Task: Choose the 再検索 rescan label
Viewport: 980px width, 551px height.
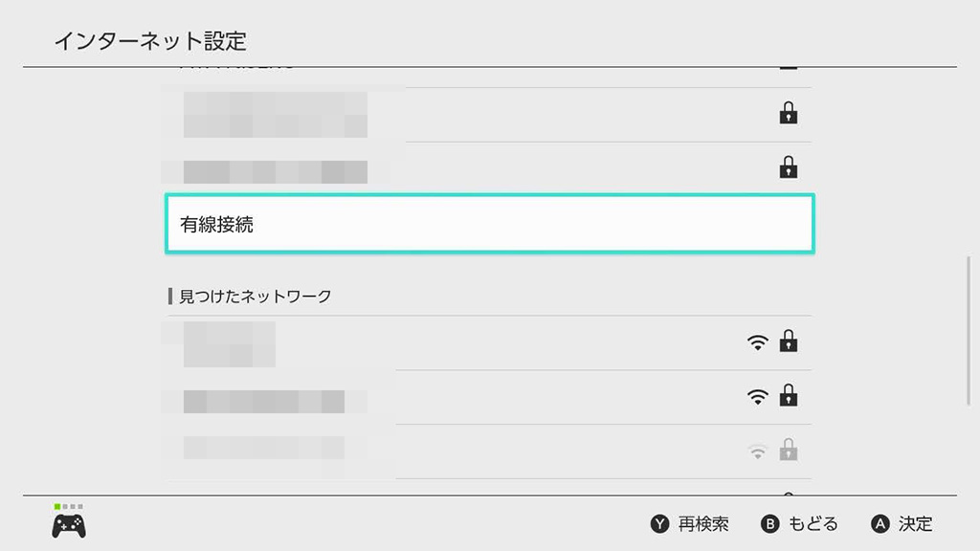Action: 703,523
